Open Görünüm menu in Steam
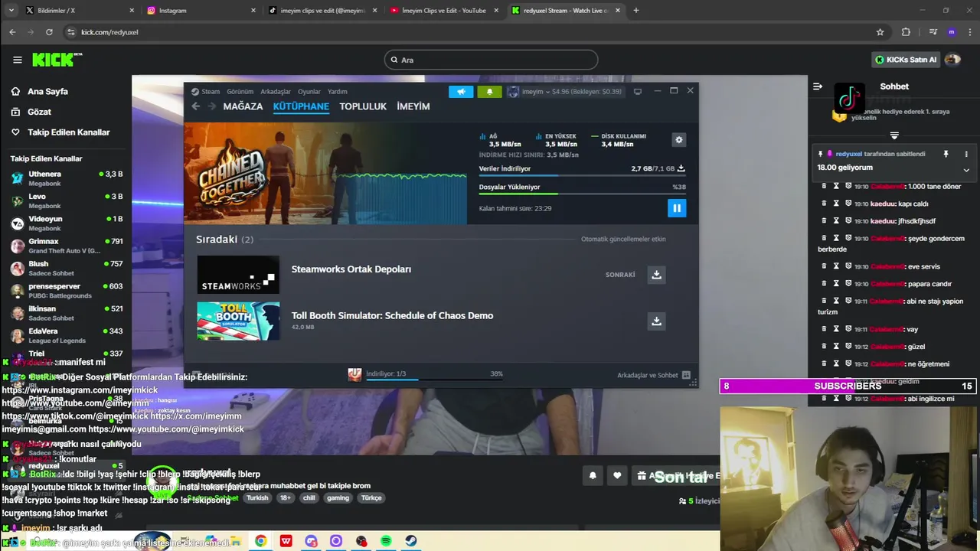 (240, 92)
